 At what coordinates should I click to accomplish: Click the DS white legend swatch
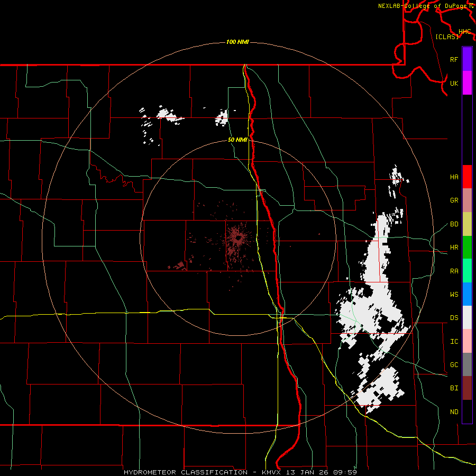(x=467, y=317)
